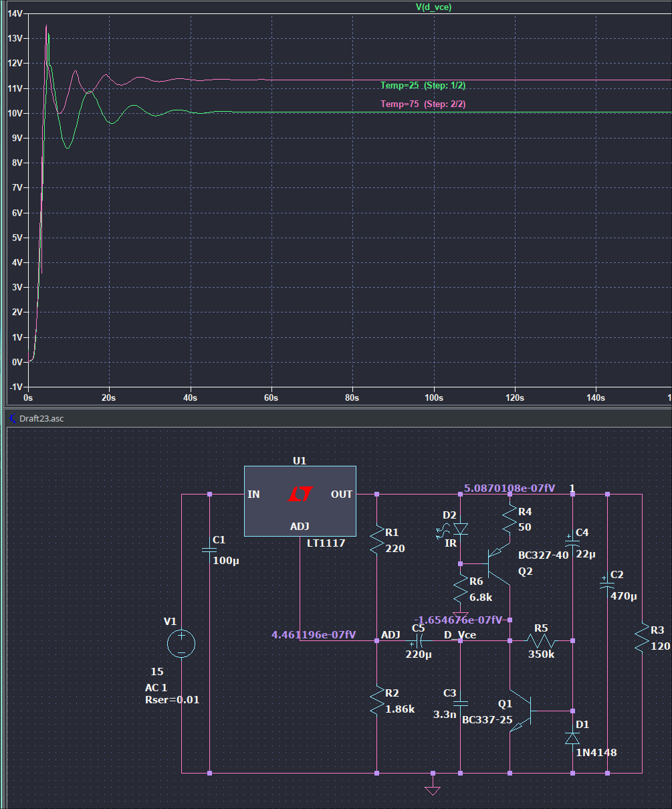Select the R2 resistor symbol
The height and width of the screenshot is (809, 672).
[x=377, y=700]
